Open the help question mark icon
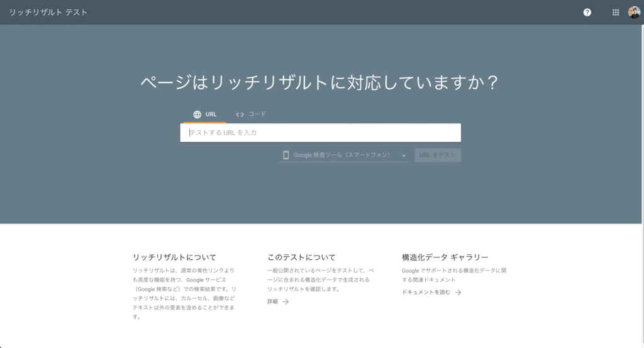644x348 pixels. pyautogui.click(x=587, y=13)
